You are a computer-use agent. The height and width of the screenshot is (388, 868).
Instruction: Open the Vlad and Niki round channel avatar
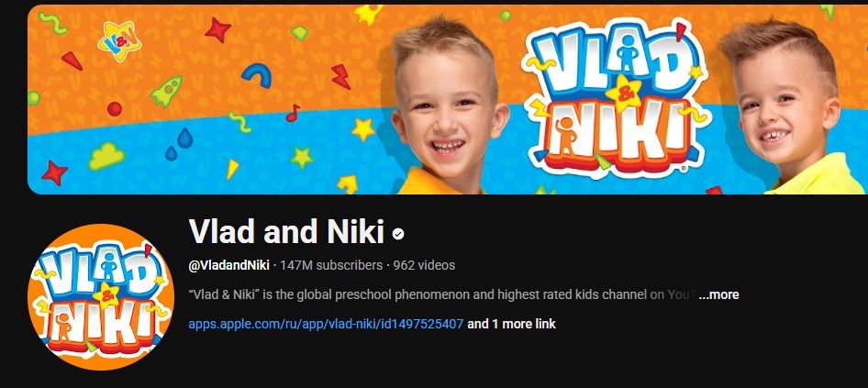pos(101,296)
